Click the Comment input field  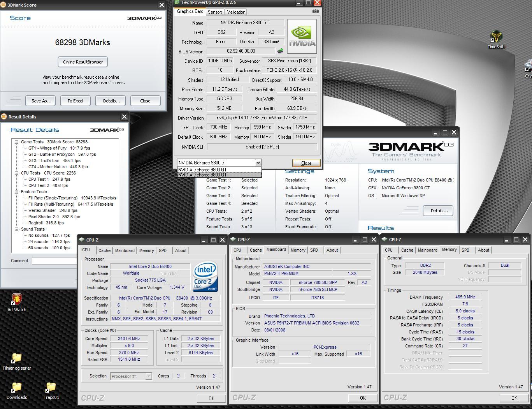tap(54, 261)
